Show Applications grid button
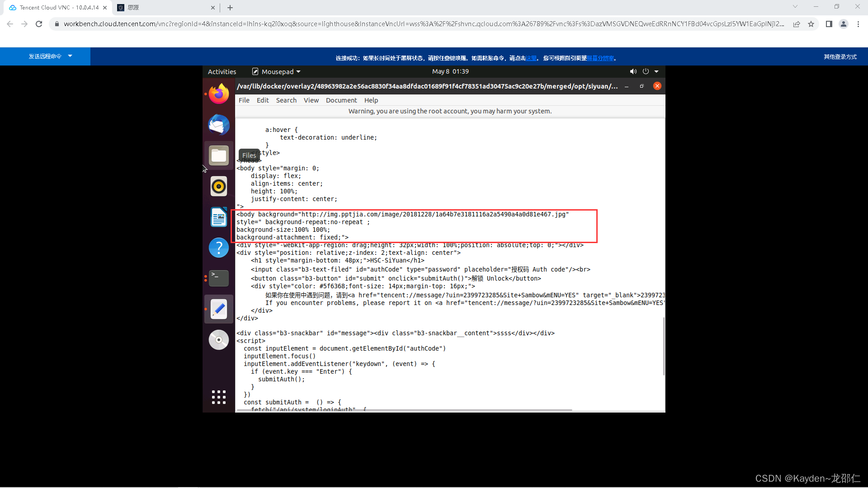This screenshot has height=488, width=868. (x=219, y=397)
